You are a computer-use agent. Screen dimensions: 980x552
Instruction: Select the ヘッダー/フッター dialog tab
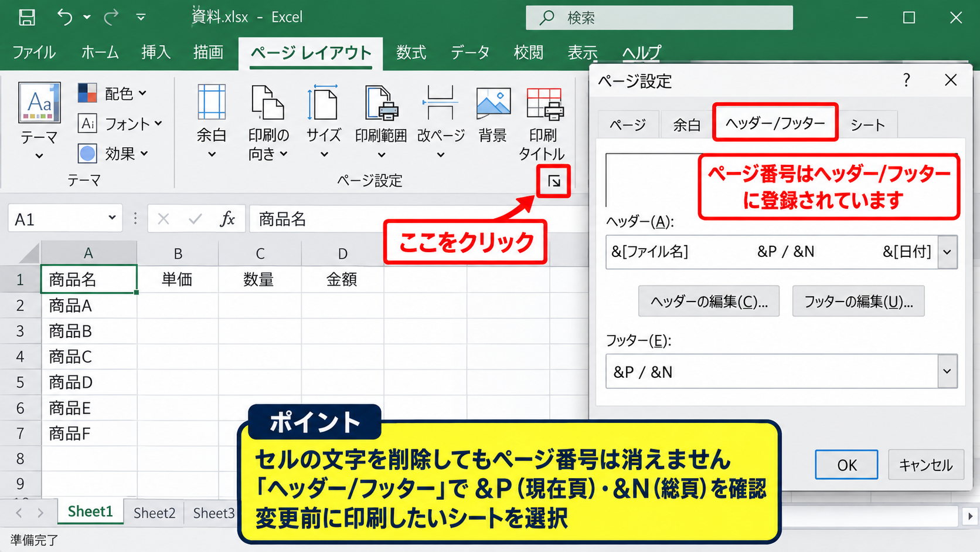coord(775,123)
